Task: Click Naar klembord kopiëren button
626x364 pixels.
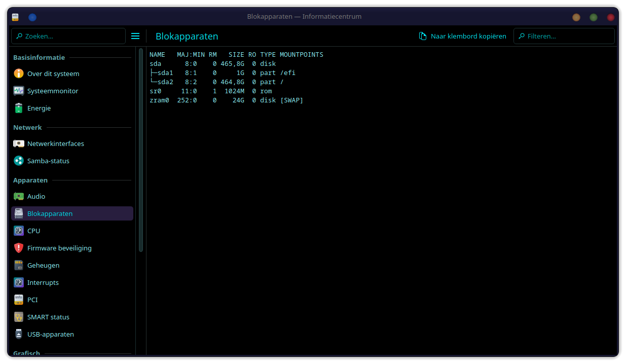Action: tap(462, 36)
